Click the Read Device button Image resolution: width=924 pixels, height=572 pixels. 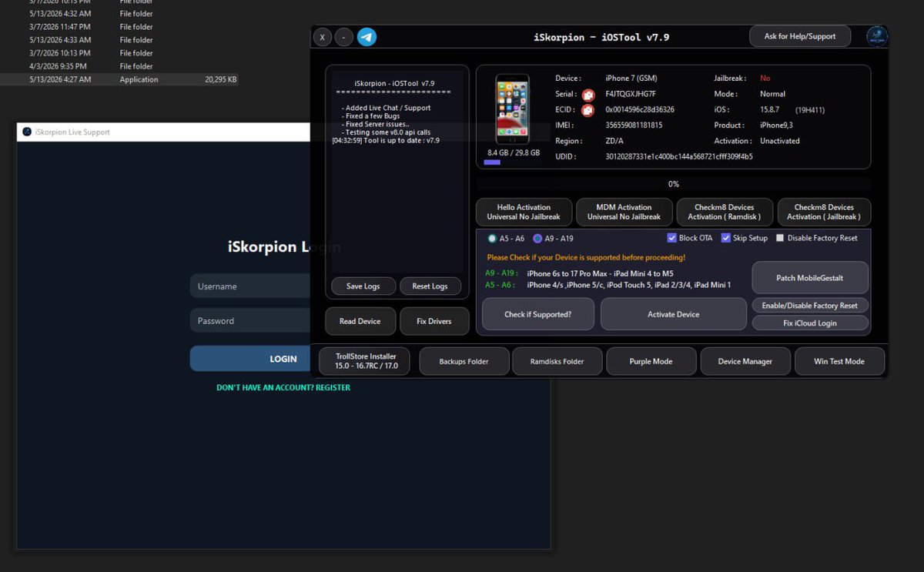click(x=360, y=321)
